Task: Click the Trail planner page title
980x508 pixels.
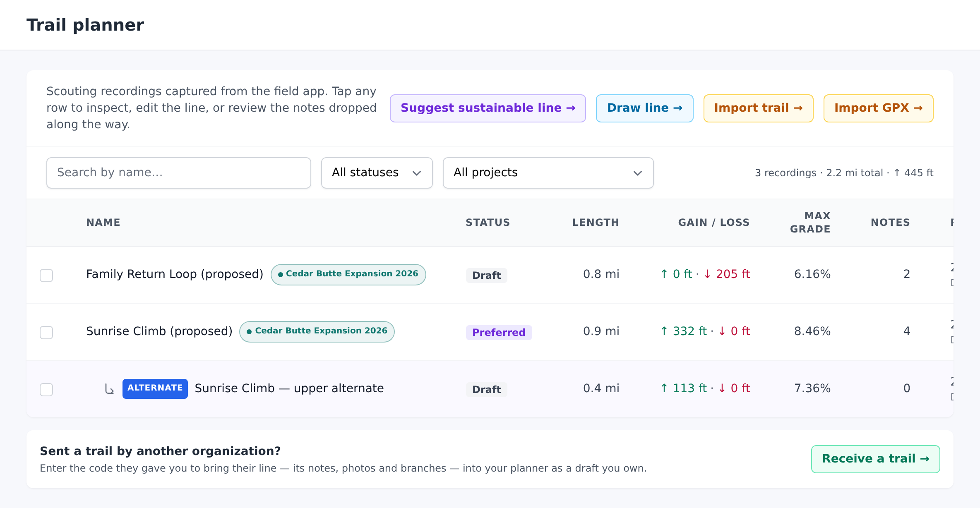Action: tap(85, 25)
